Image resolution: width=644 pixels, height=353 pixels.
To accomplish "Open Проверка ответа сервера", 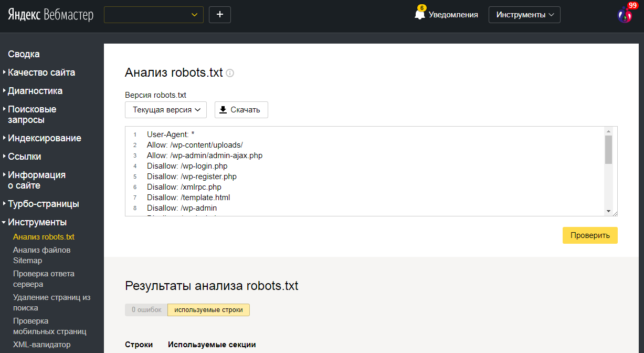I will click(44, 279).
